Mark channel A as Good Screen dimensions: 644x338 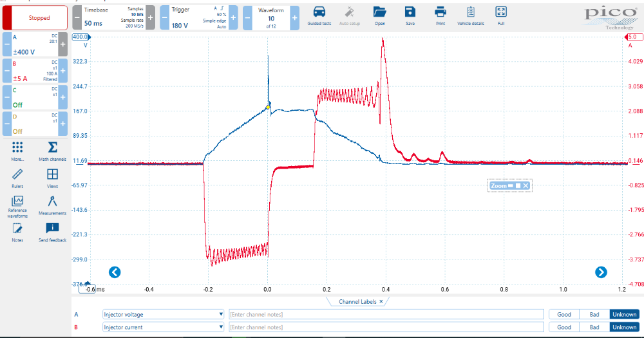564,314
